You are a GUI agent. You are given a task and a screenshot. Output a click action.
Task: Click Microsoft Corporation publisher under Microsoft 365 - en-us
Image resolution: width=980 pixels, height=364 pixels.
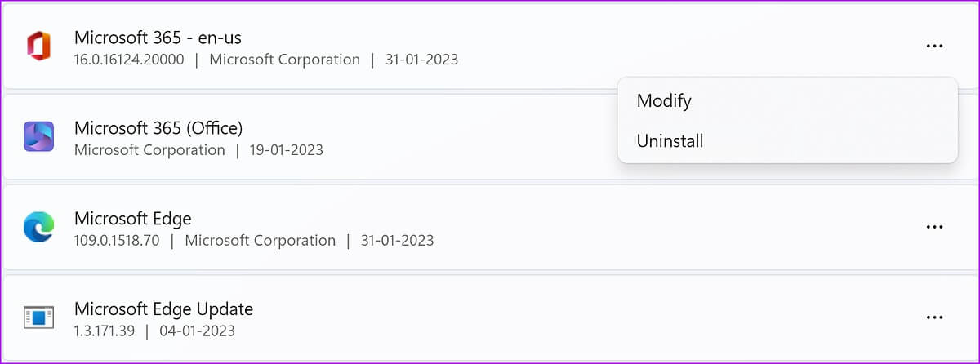coord(284,60)
